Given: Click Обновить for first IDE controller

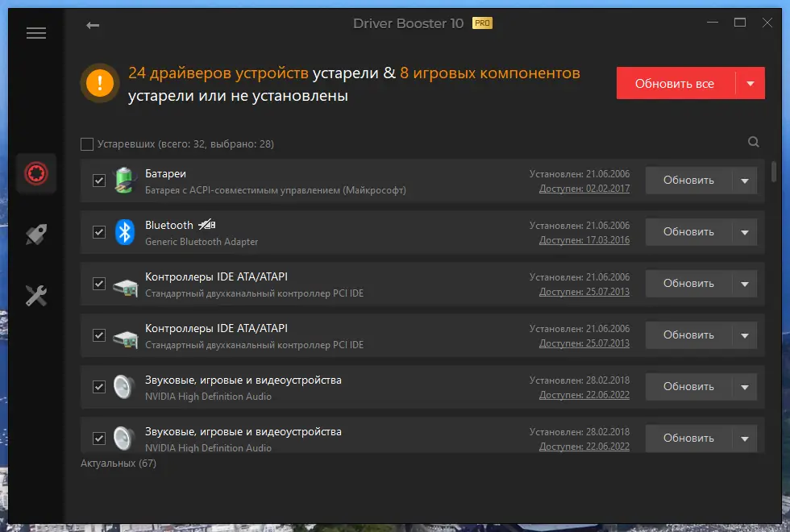Looking at the screenshot, I should (x=688, y=284).
